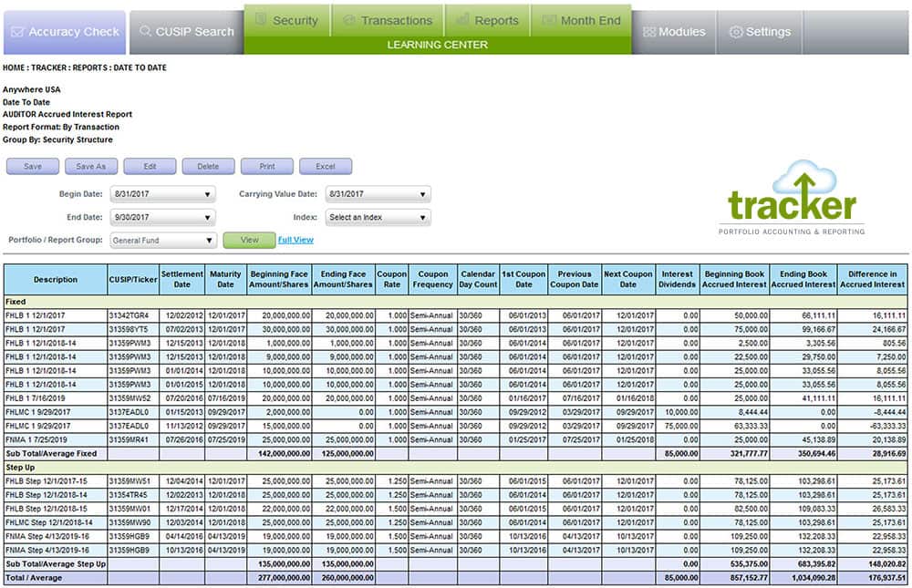The image size is (912, 588).
Task: Click the Month End tab icon
Action: 547,20
